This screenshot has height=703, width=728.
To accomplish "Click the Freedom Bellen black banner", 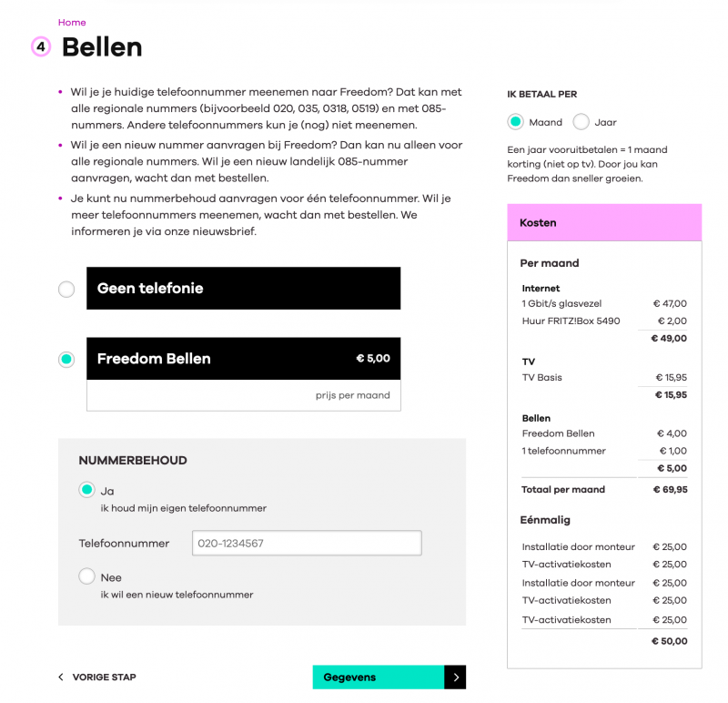I will pyautogui.click(x=243, y=359).
